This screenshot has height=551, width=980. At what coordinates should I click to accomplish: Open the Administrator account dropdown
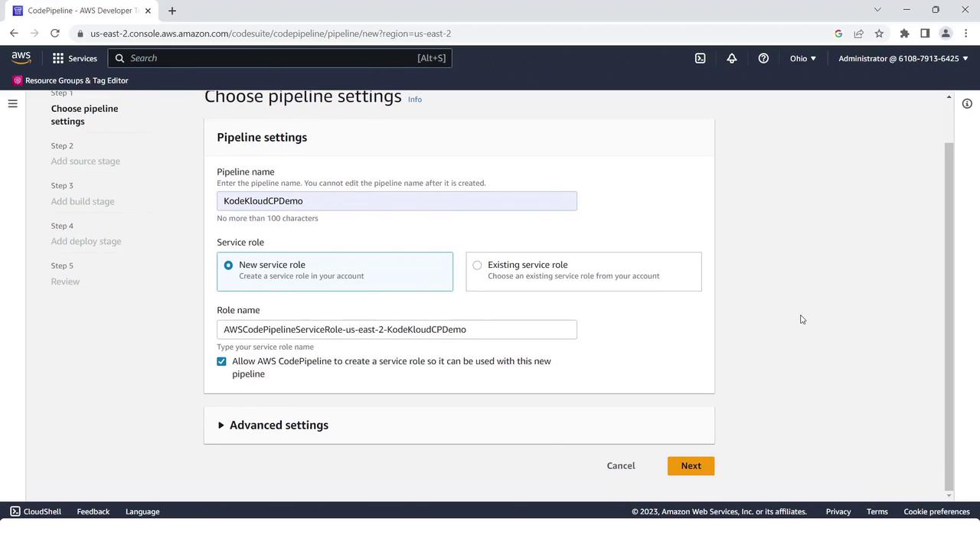point(903,58)
